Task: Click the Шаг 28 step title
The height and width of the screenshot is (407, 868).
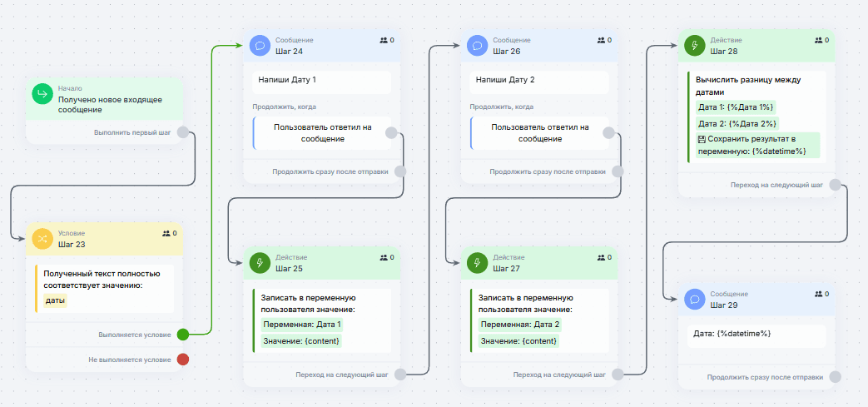Action: [724, 52]
